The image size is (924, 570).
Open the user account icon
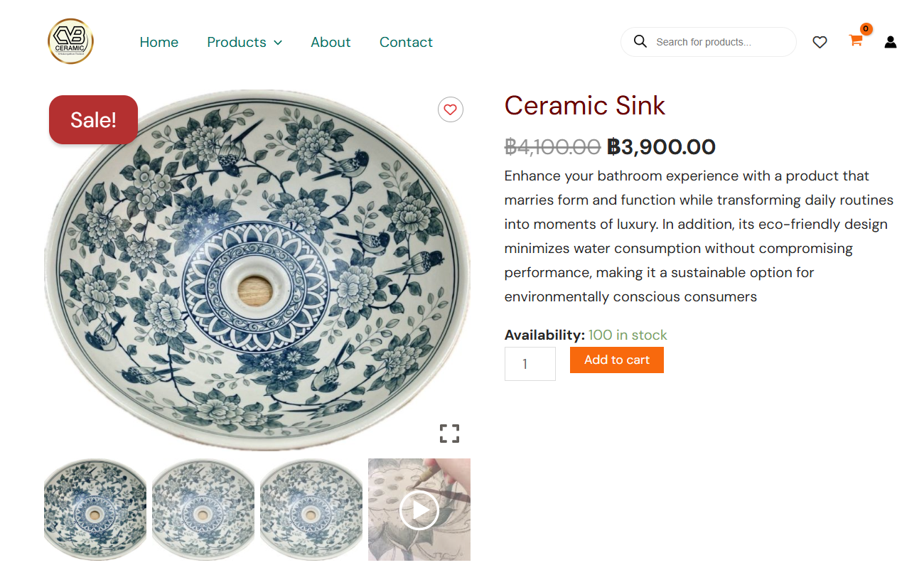pyautogui.click(x=891, y=42)
